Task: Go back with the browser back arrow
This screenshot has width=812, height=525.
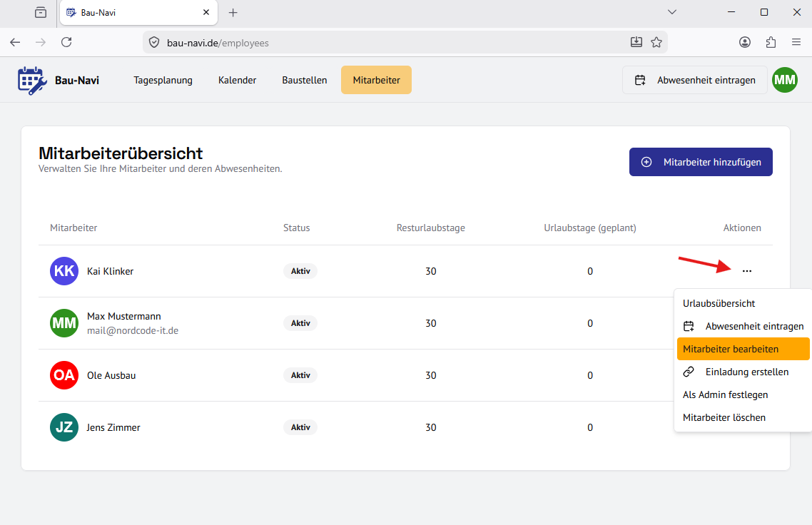Action: point(15,43)
